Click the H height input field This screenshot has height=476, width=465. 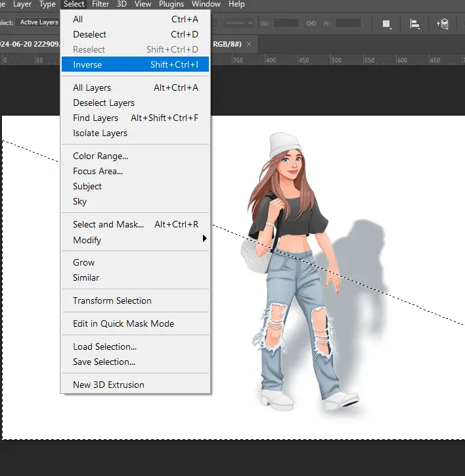point(348,23)
